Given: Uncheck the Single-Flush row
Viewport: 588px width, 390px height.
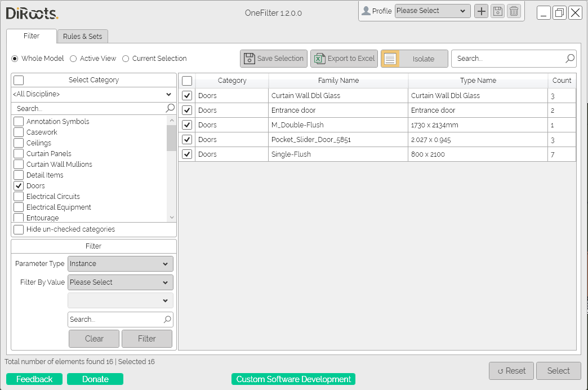Looking at the screenshot, I should click(x=187, y=154).
